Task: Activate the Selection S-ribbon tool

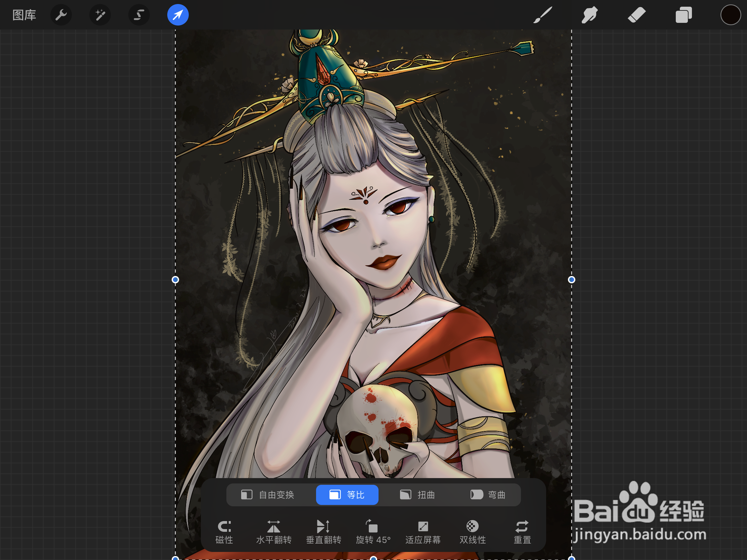Action: click(139, 15)
